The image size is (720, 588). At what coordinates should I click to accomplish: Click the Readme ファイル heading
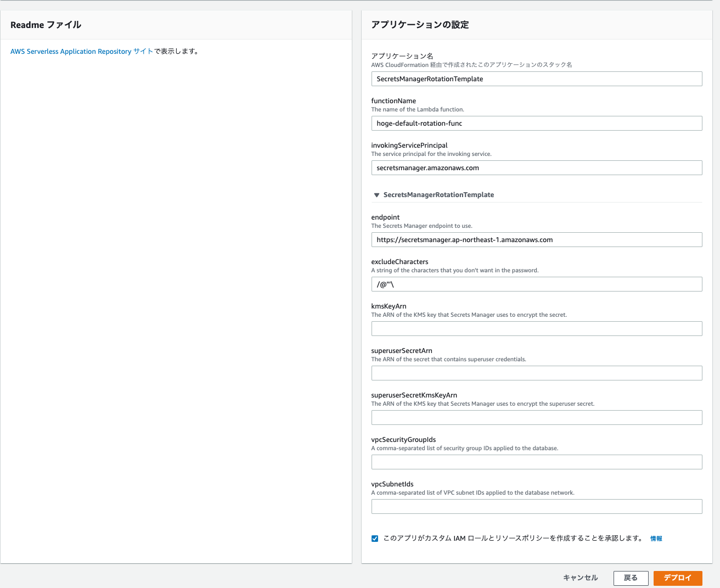[x=46, y=25]
